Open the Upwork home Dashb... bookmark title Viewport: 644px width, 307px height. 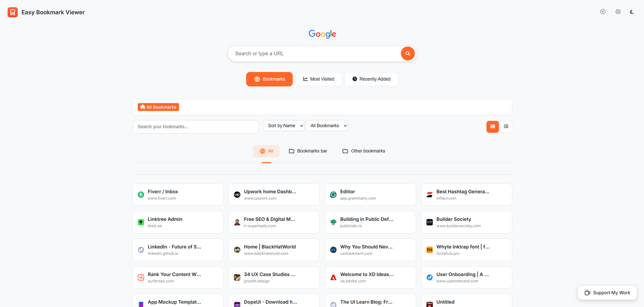270,192
